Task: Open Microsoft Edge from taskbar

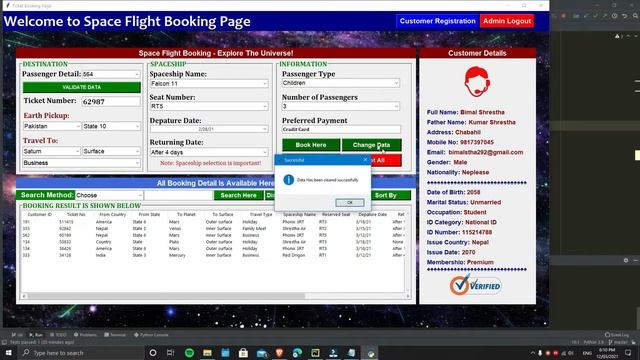Action: click(x=298, y=353)
